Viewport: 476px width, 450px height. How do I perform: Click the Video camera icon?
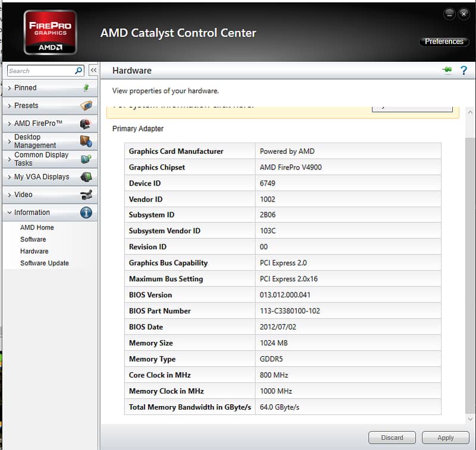pos(86,194)
